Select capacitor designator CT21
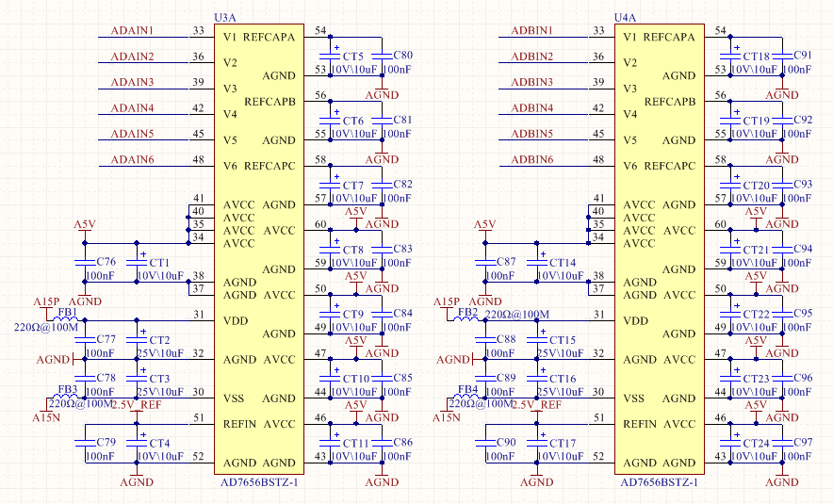The width and height of the screenshot is (833, 504). 757,250
